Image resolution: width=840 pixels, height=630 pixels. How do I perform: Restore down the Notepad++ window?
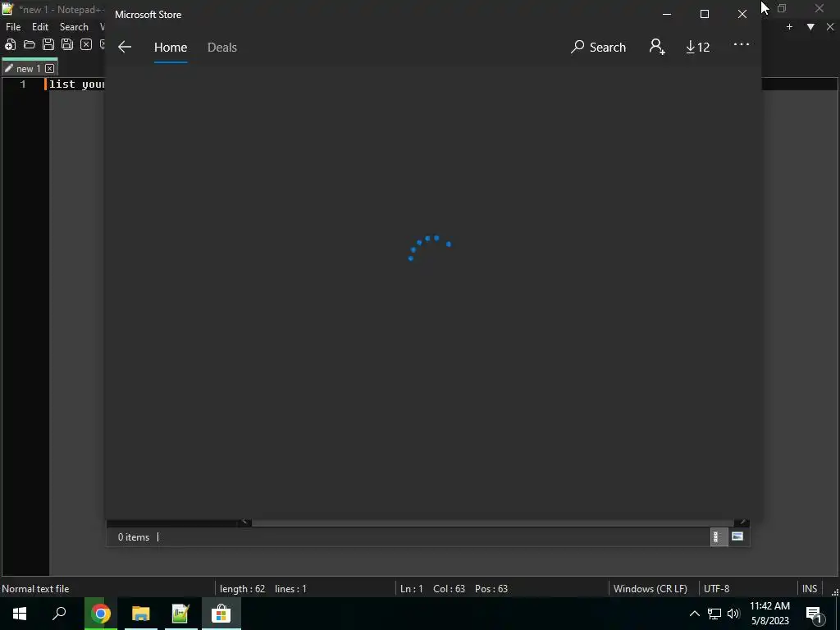point(782,8)
